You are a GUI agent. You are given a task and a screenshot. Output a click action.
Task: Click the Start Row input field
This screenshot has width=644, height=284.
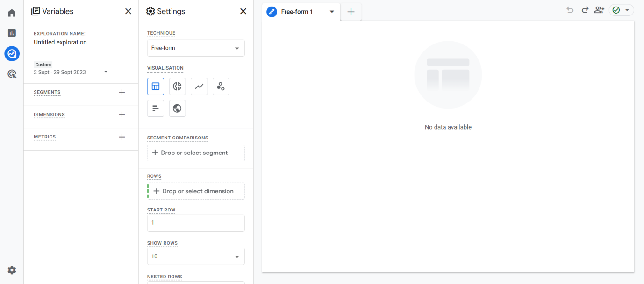coord(196,223)
